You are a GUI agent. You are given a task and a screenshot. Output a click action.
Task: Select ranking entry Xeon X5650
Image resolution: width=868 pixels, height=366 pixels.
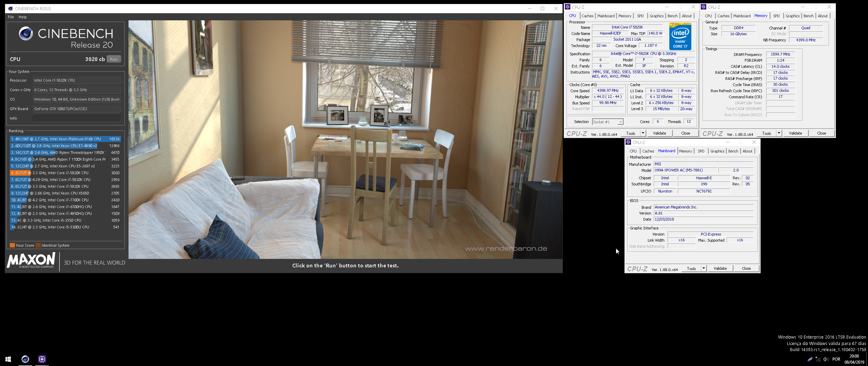tap(65, 193)
